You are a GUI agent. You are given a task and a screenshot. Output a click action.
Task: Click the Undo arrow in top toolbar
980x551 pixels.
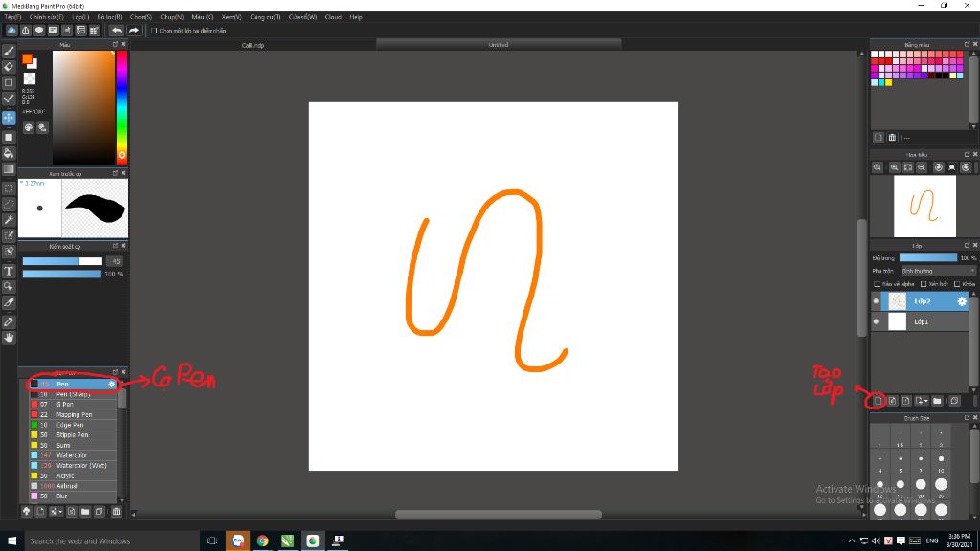117,30
